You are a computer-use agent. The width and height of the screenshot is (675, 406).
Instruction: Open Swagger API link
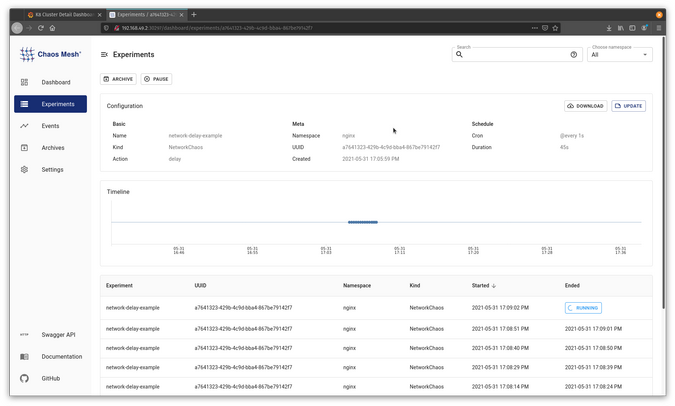pyautogui.click(x=50, y=335)
